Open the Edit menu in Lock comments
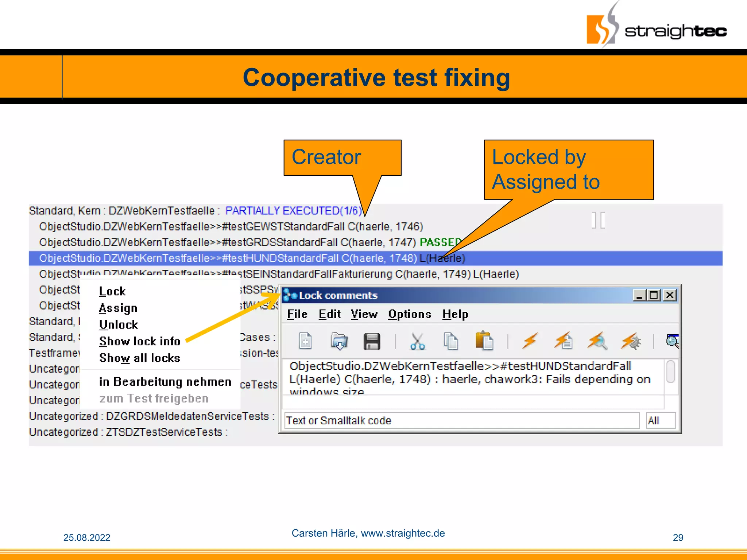The image size is (747, 560). pos(329,314)
